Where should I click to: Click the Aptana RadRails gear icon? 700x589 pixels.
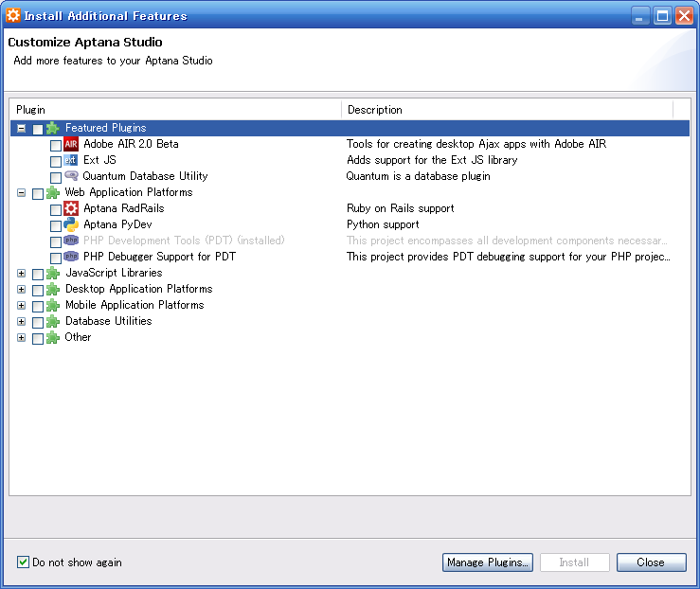(71, 208)
